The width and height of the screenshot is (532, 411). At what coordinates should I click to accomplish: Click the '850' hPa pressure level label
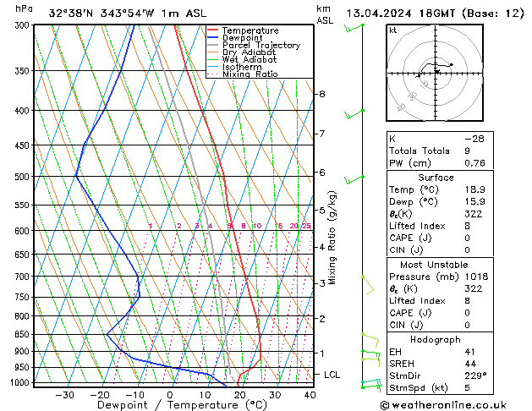[23, 335]
